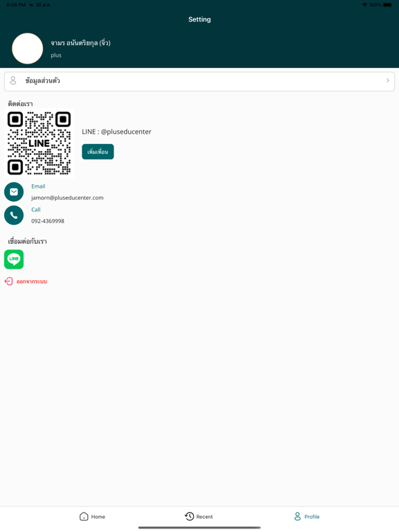Select the LINE : @pluseducenter text
This screenshot has width=399, height=532.
(x=116, y=132)
